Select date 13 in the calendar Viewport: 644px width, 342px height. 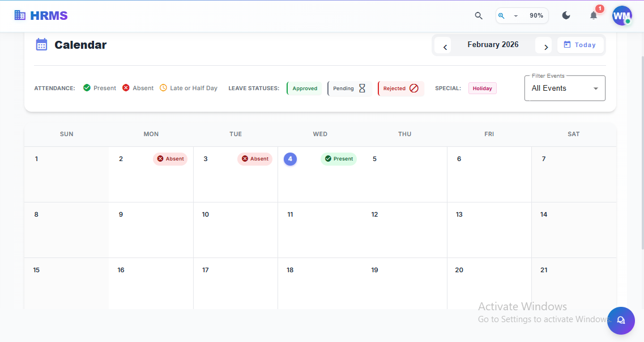tap(459, 214)
